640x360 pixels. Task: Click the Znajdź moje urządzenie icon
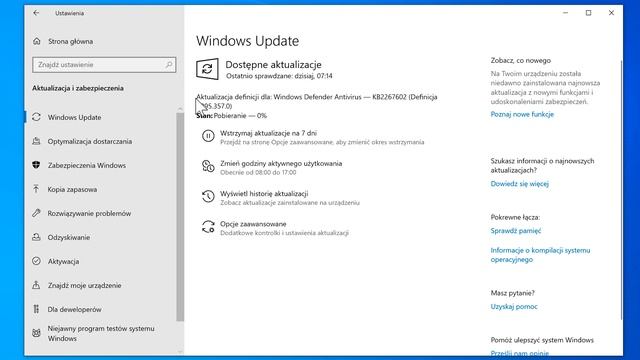[36, 285]
